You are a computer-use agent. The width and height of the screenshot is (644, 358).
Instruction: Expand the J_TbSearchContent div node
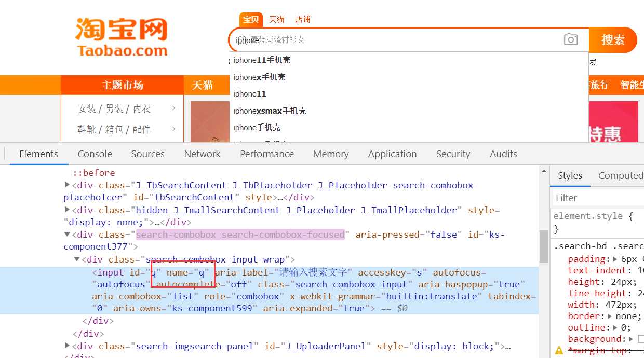[67, 185]
